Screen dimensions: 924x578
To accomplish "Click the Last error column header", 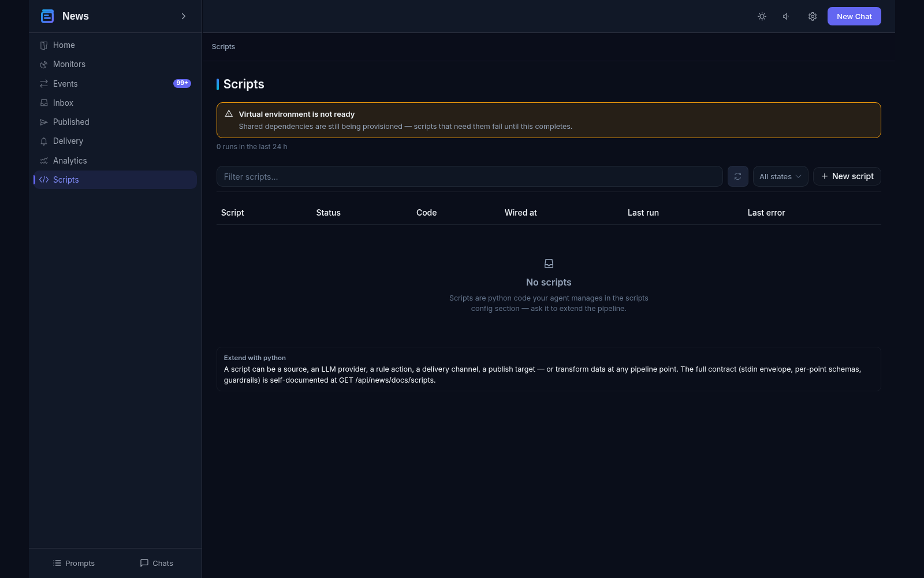I will (x=766, y=213).
